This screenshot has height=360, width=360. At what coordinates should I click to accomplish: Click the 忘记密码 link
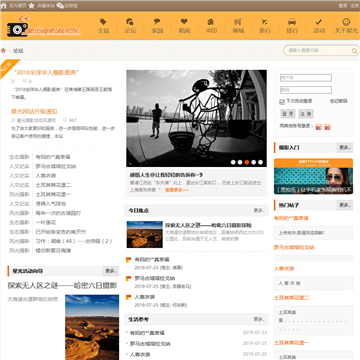[x=339, y=101]
